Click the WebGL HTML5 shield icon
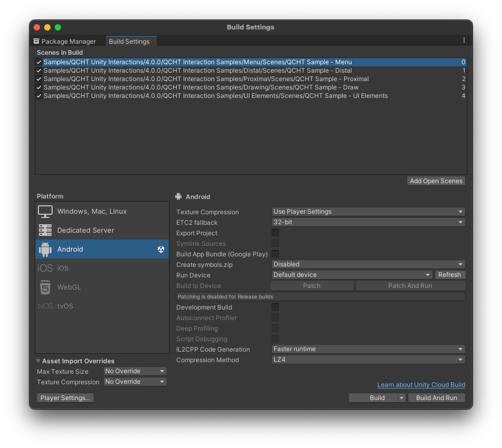The width and height of the screenshot is (502, 448). (x=45, y=287)
